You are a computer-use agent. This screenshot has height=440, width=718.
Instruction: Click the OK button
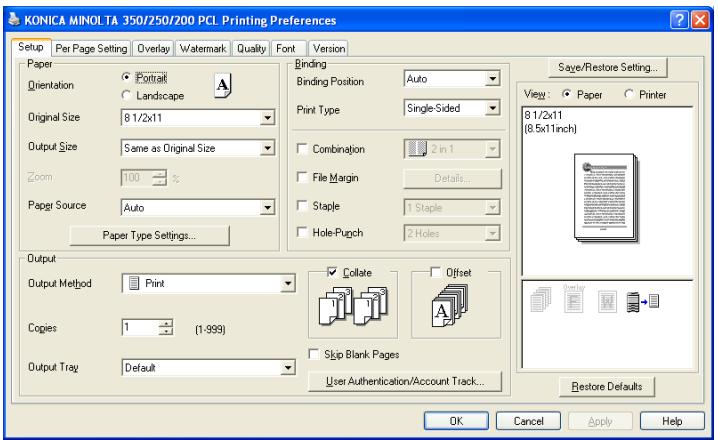(x=456, y=421)
